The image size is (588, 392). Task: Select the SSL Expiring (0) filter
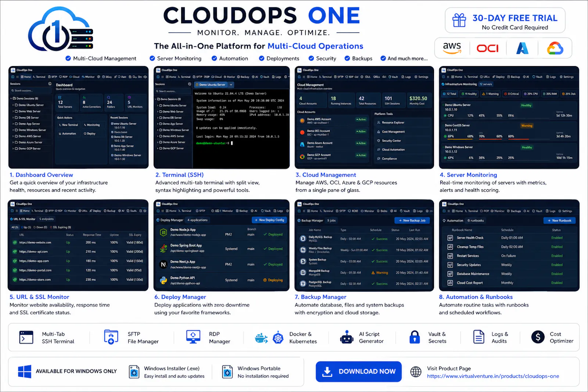tap(61, 227)
